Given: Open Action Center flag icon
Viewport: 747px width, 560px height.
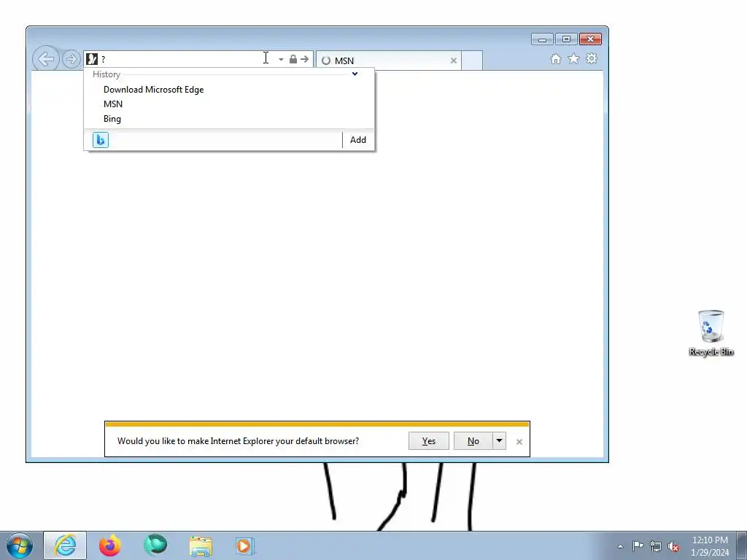Looking at the screenshot, I should point(638,546).
